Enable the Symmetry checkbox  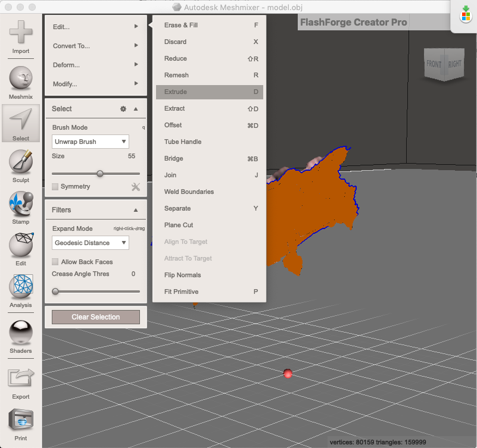55,187
